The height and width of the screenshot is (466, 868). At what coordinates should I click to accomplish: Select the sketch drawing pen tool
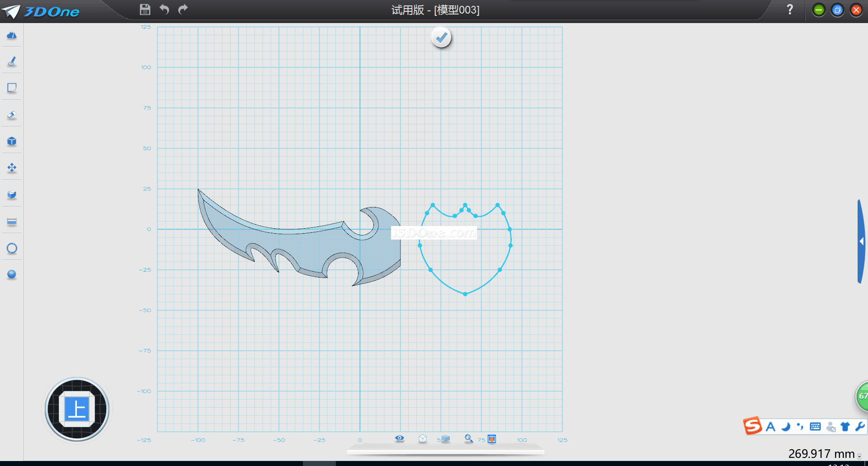(x=12, y=61)
